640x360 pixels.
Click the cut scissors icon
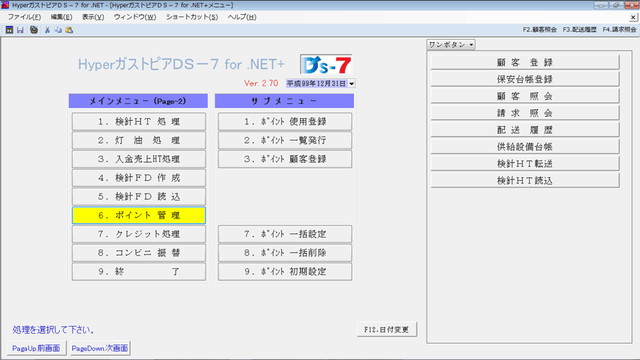[x=47, y=30]
